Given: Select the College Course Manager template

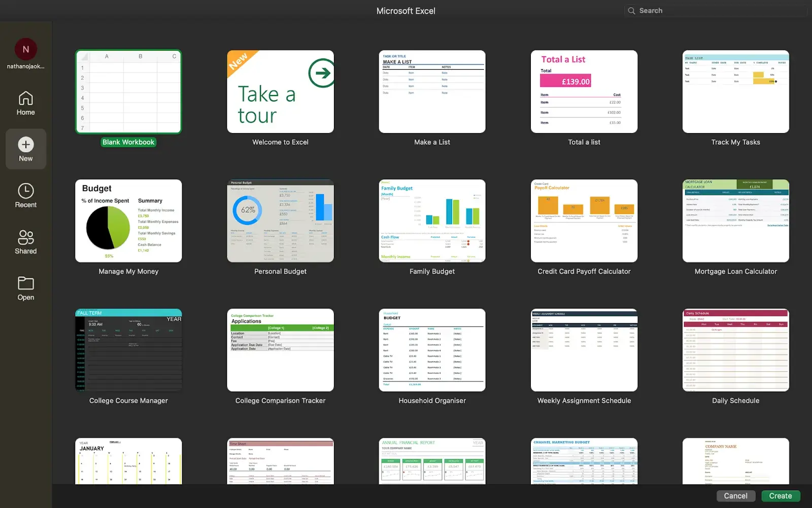Looking at the screenshot, I should coord(128,350).
